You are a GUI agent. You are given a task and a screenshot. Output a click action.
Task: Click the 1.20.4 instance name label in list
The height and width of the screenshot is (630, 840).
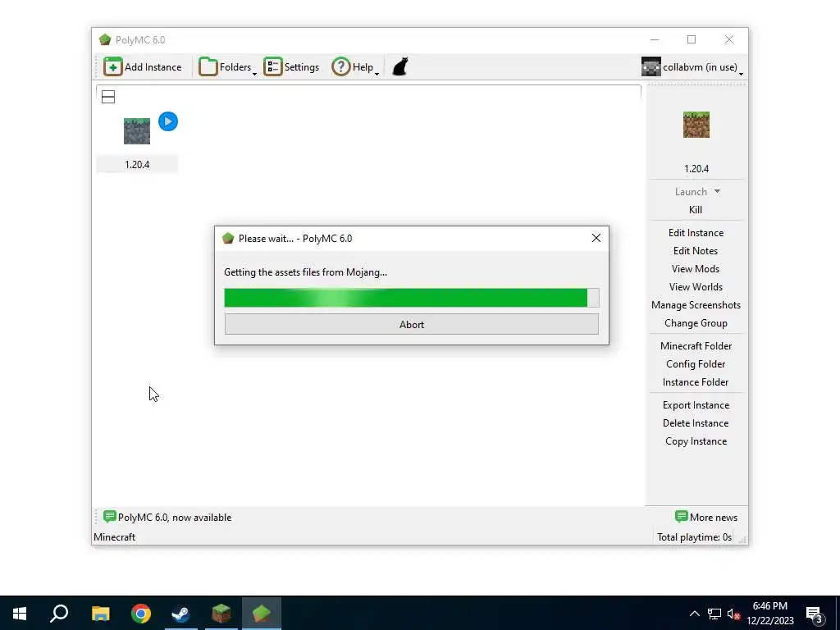pyautogui.click(x=137, y=164)
